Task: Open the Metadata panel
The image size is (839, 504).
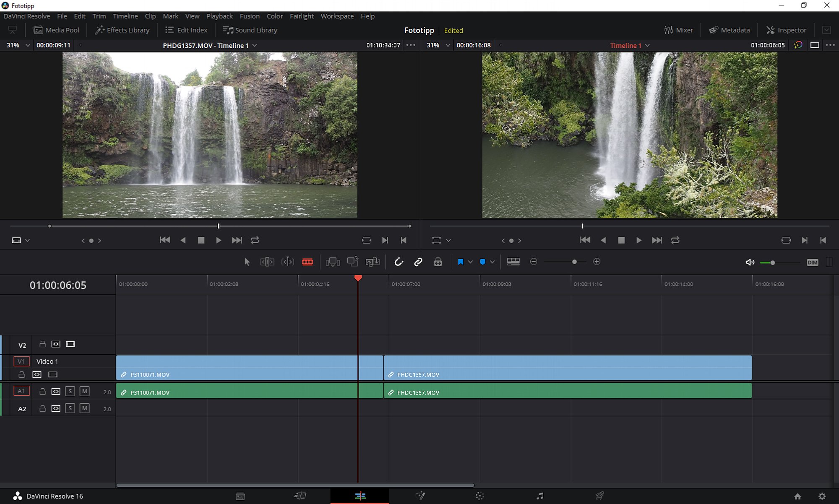Action: 730,30
